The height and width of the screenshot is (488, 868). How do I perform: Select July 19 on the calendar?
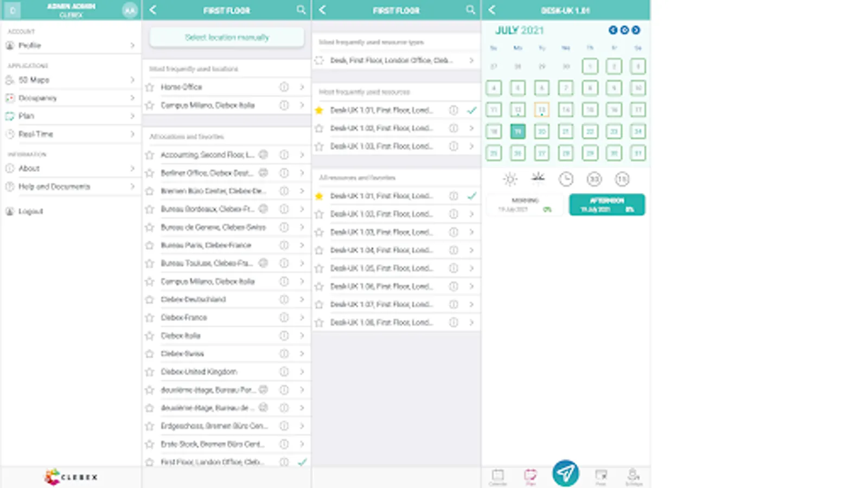(x=518, y=131)
